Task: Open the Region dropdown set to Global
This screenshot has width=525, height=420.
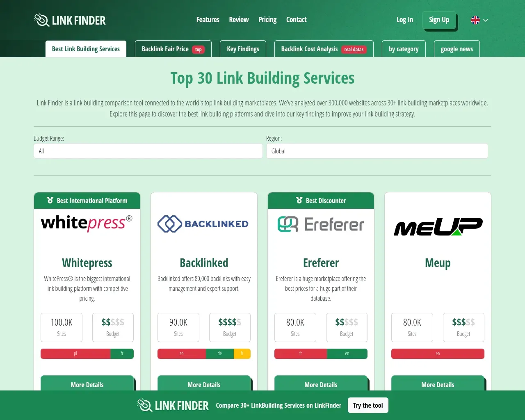Action: [x=377, y=151]
